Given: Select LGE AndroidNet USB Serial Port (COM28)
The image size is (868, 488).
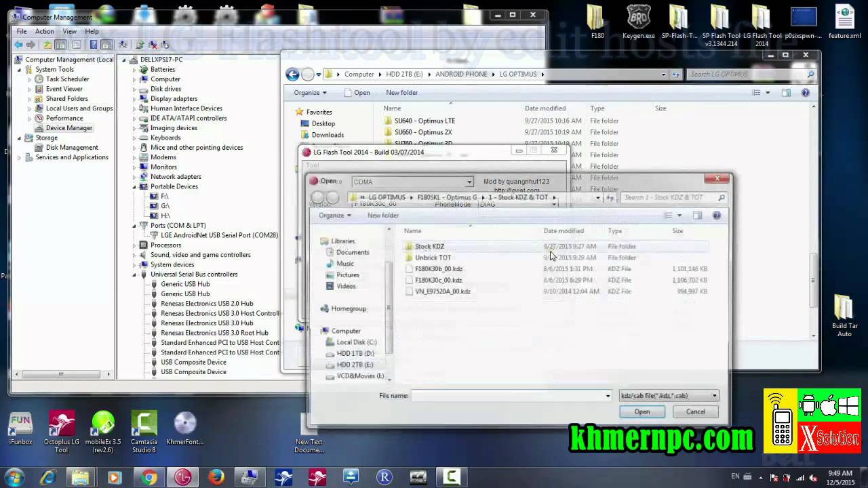Looking at the screenshot, I should [x=219, y=235].
